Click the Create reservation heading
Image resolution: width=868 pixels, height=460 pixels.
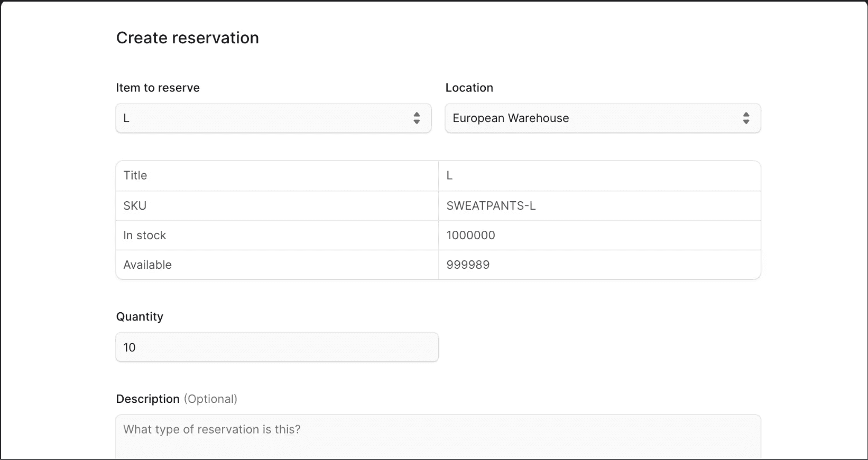(x=187, y=38)
